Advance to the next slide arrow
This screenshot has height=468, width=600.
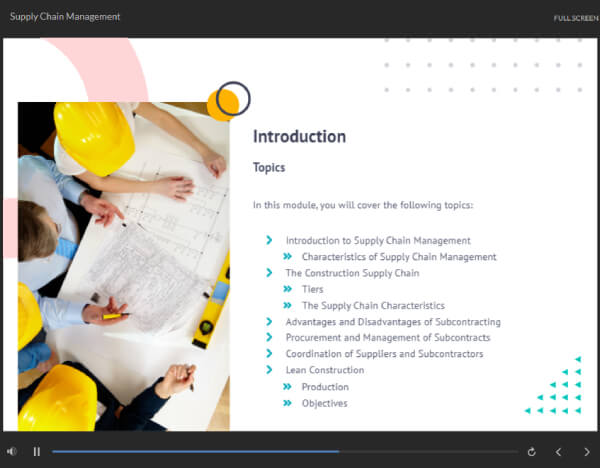(x=587, y=452)
